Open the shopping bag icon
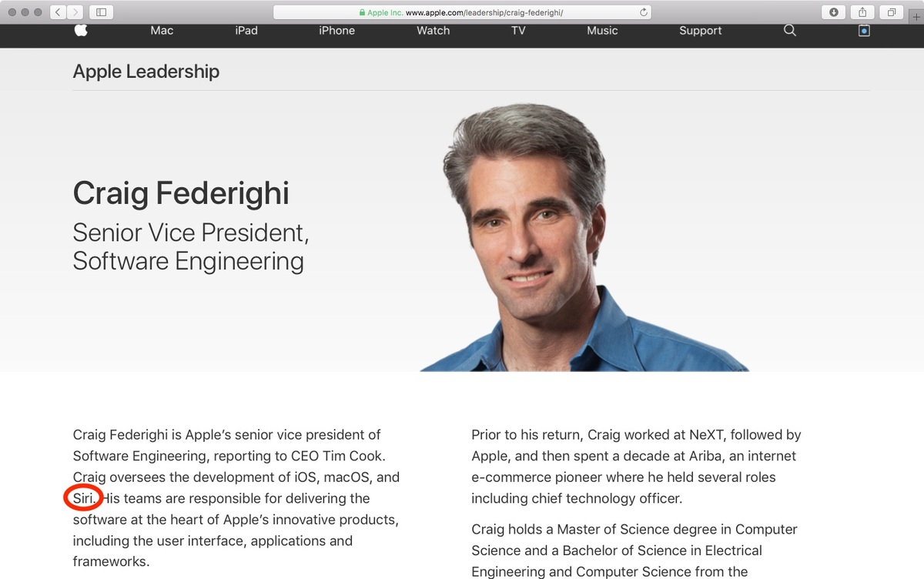The image size is (924, 579). pyautogui.click(x=864, y=31)
